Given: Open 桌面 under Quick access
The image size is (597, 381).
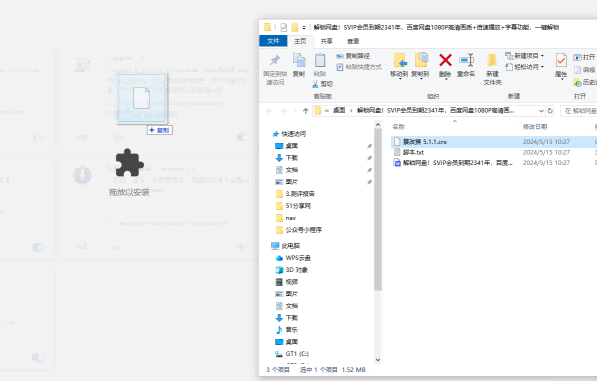Looking at the screenshot, I should click(292, 146).
